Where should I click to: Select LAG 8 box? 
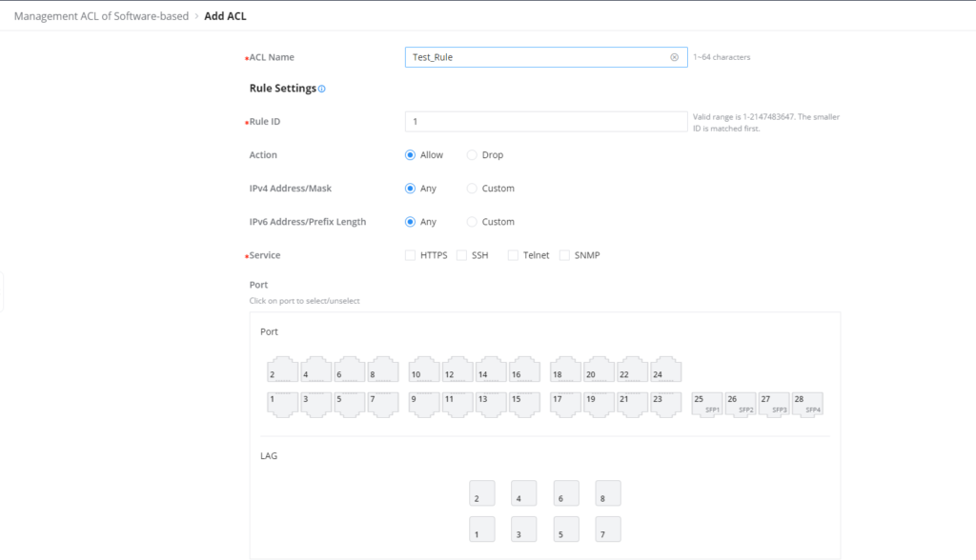pos(607,492)
